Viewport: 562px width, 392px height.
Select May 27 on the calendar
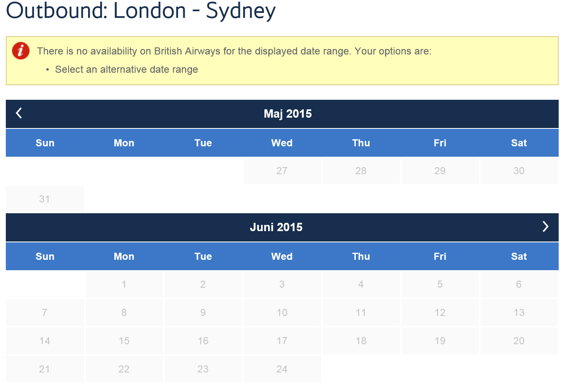click(x=282, y=170)
